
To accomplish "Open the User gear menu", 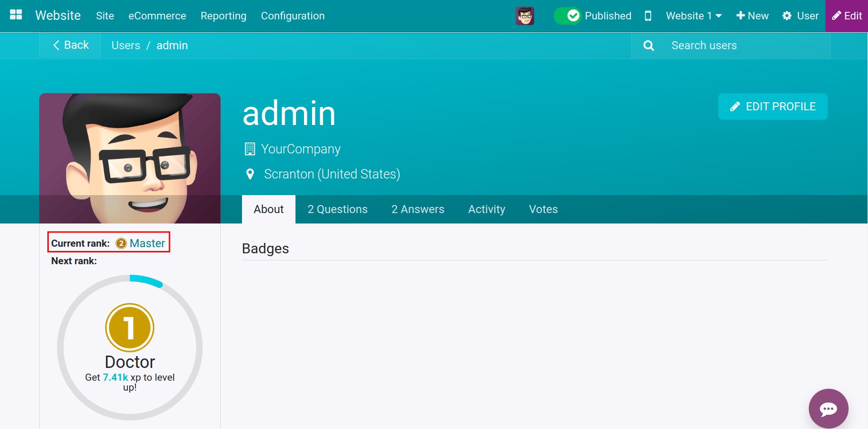I will 800,16.
